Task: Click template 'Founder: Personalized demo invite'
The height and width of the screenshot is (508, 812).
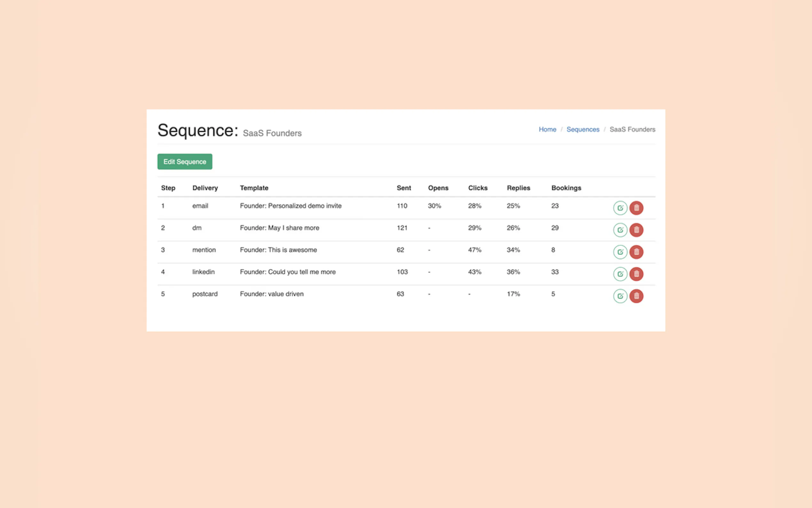Action: coord(291,206)
